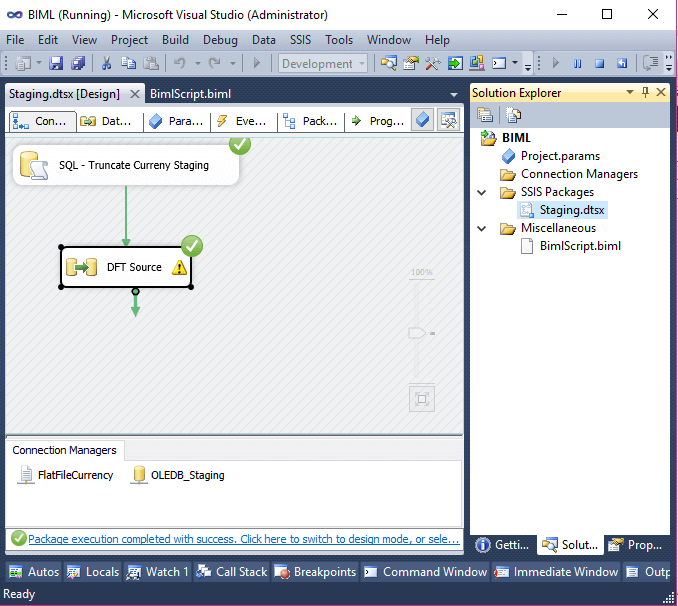Select Project.params in Solution Explorer

tap(551, 156)
